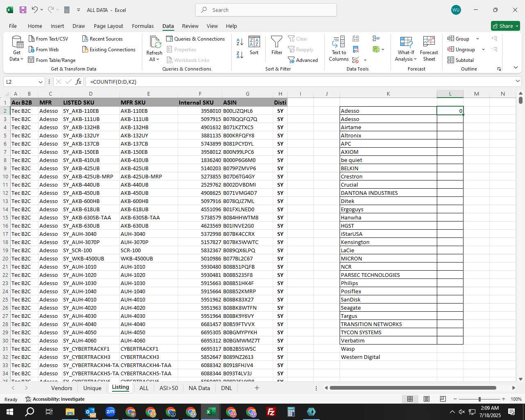Select cell containing DANTONA INDUSTRIES
The height and width of the screenshot is (420, 525).
tap(388, 193)
